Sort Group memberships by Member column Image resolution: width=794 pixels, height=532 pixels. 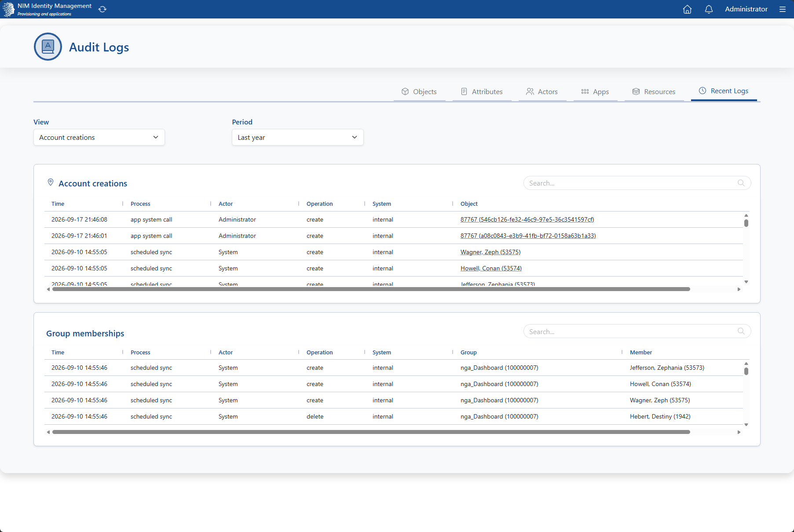(641, 352)
